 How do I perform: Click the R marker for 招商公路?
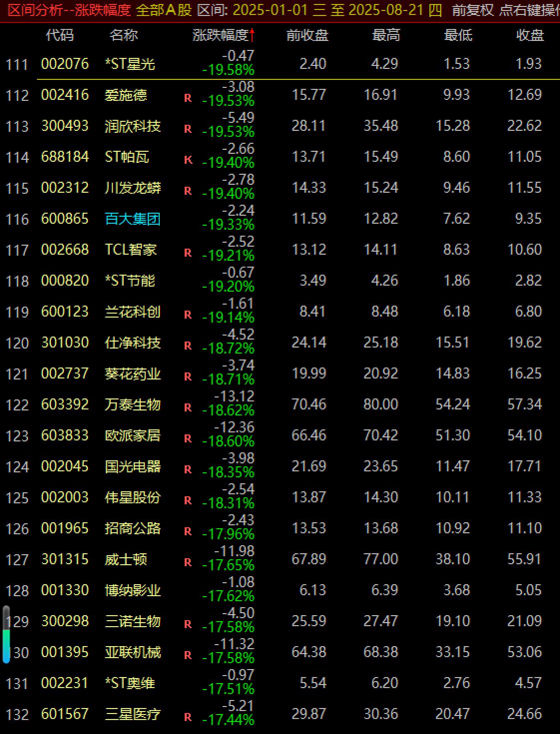click(188, 532)
